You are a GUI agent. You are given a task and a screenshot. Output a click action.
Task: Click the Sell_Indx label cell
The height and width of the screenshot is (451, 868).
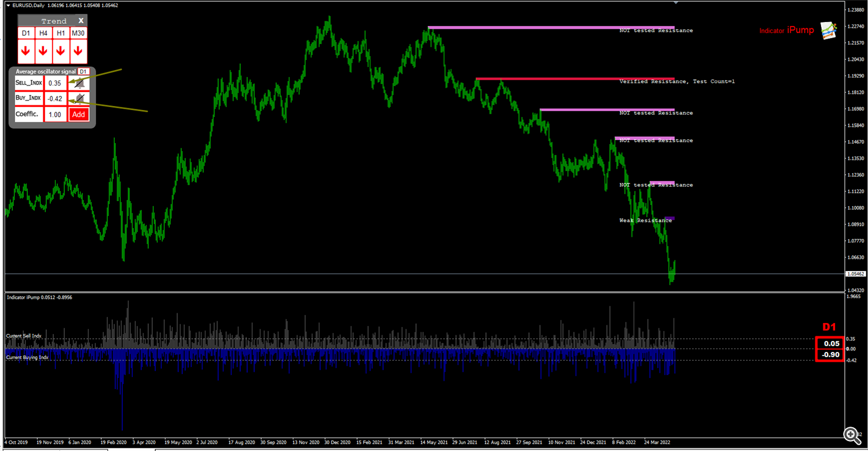coord(28,83)
